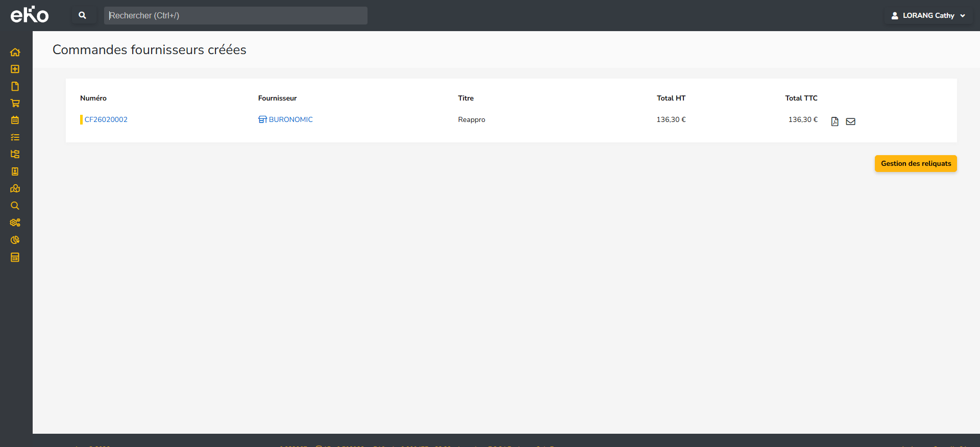This screenshot has width=980, height=447.
Task: Open the contact book icon in sidebar
Action: pos(15,171)
